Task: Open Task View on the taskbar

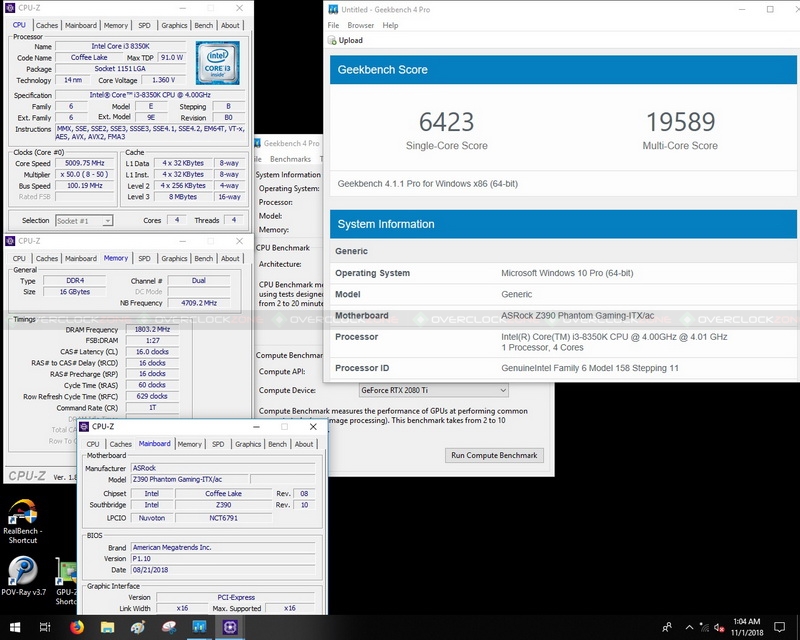Action: coord(45,627)
